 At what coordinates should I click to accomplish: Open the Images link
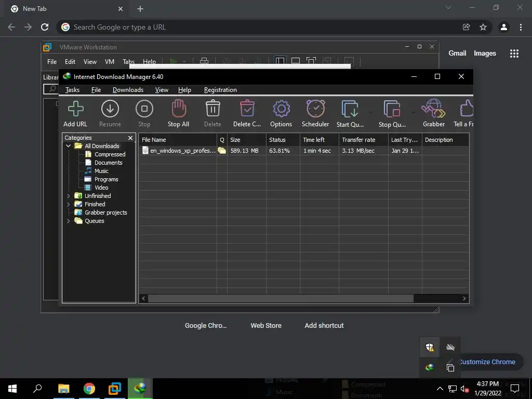tap(485, 54)
